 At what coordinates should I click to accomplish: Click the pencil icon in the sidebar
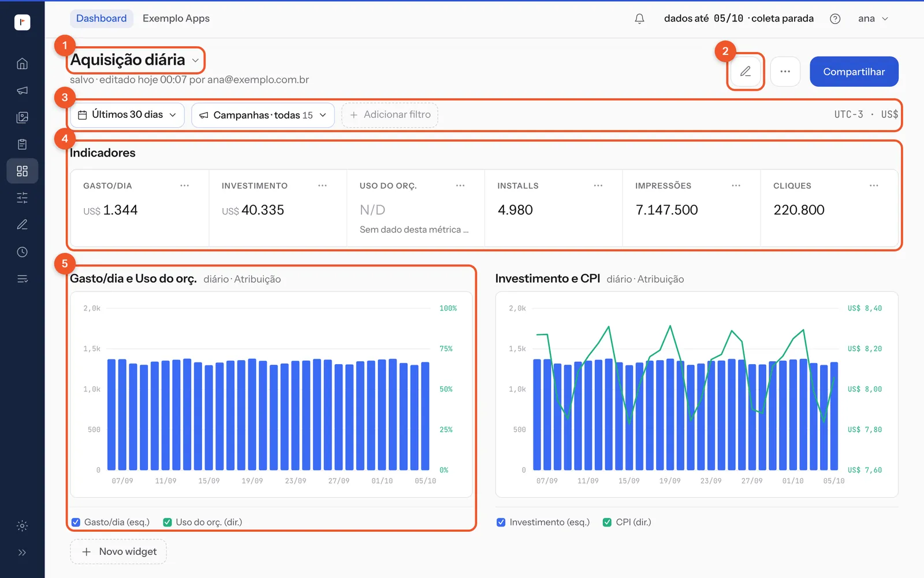pyautogui.click(x=22, y=225)
